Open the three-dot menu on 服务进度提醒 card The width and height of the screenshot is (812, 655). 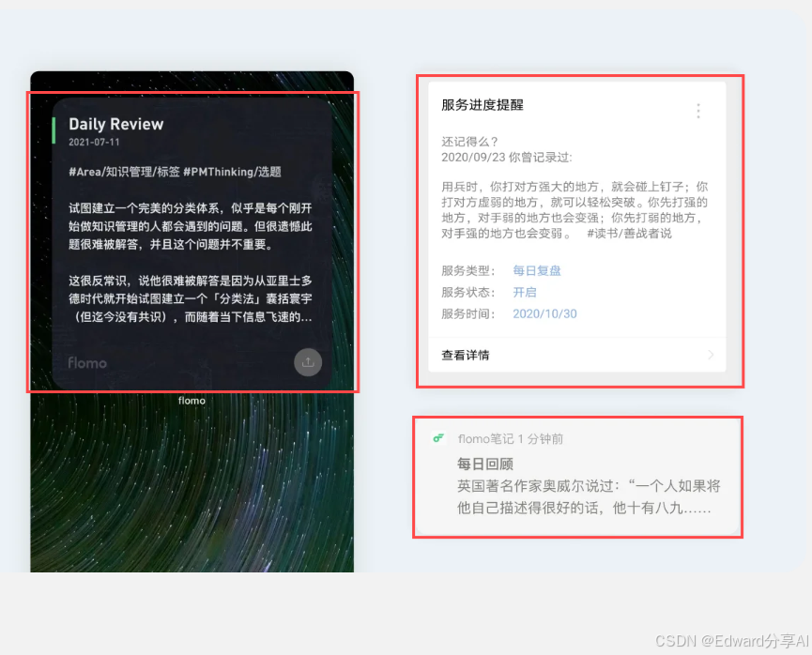tap(698, 111)
